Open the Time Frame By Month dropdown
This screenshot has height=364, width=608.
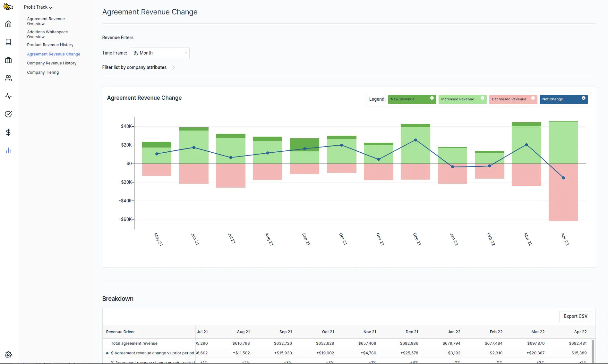pos(159,53)
